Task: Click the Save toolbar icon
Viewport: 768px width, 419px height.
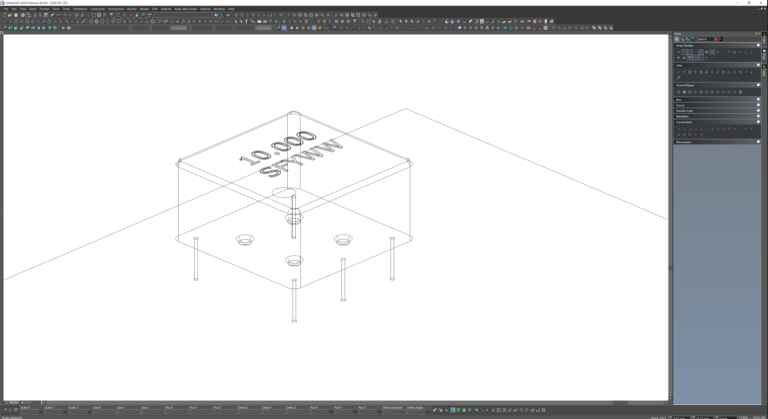Action: pos(16,15)
